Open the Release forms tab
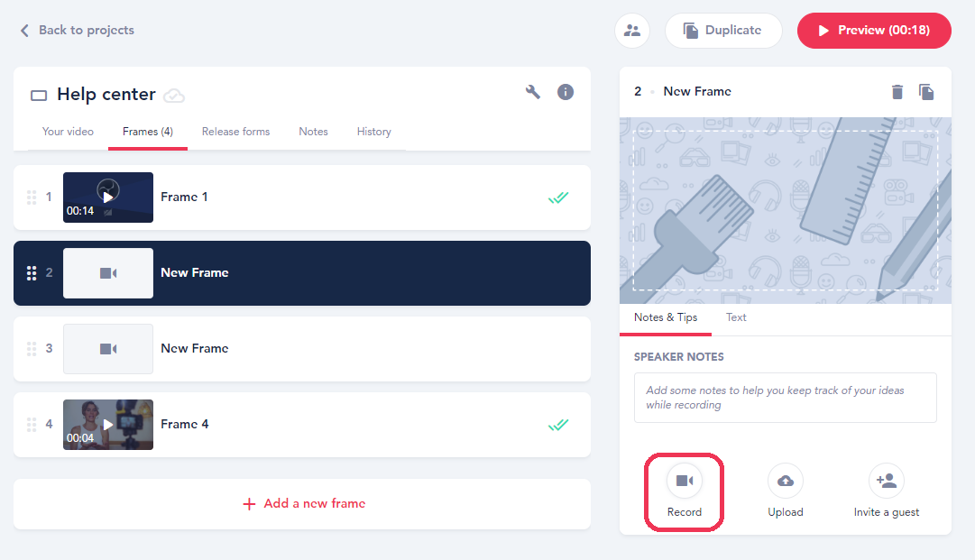The image size is (975, 560). click(235, 132)
